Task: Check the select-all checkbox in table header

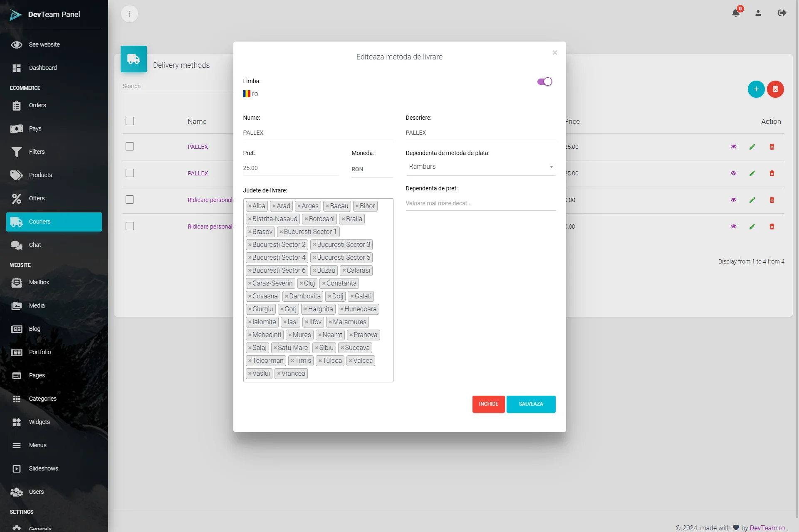Action: 130,121
